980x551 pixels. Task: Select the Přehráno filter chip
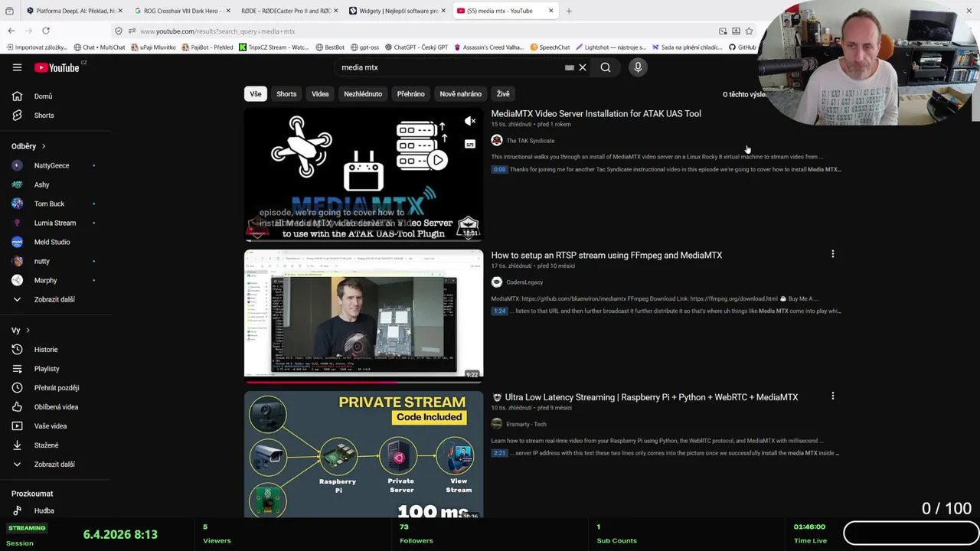tap(410, 94)
